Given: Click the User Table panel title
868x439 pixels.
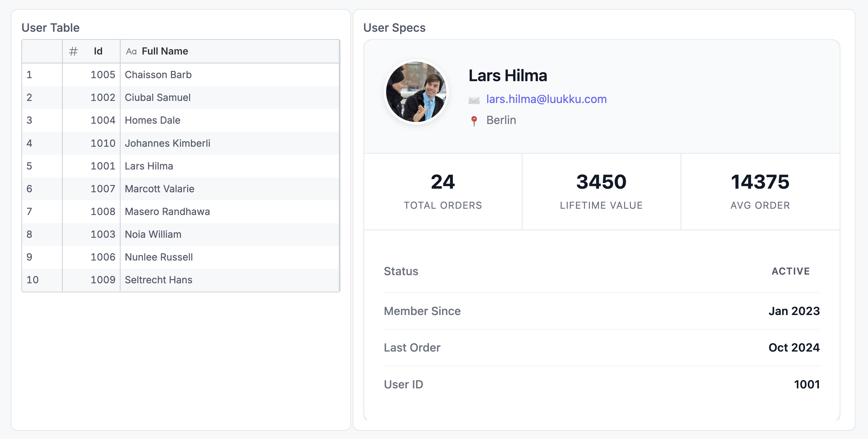Looking at the screenshot, I should (51, 28).
